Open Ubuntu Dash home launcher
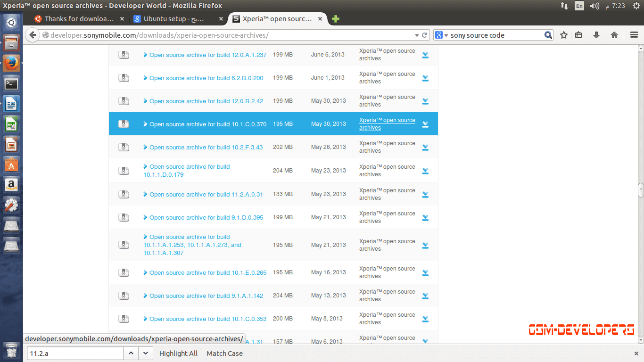 11,22
